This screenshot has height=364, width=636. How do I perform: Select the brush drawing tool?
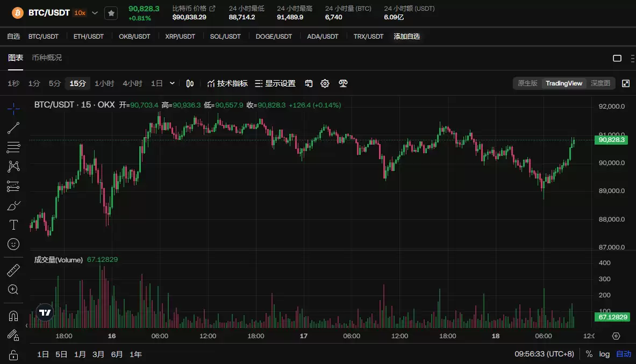tap(13, 205)
